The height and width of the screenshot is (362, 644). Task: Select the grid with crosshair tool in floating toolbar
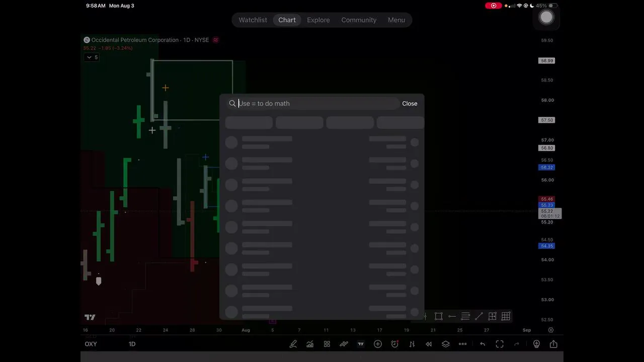point(493,316)
